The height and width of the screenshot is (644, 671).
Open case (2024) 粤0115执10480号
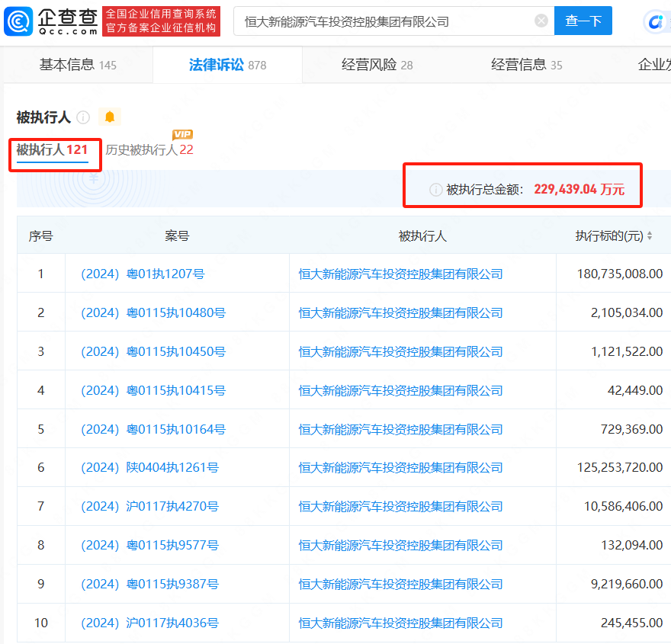153,312
